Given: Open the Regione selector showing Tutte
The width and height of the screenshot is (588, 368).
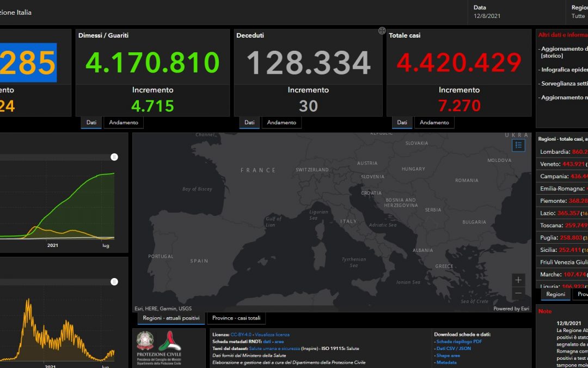Looking at the screenshot, I should [578, 12].
